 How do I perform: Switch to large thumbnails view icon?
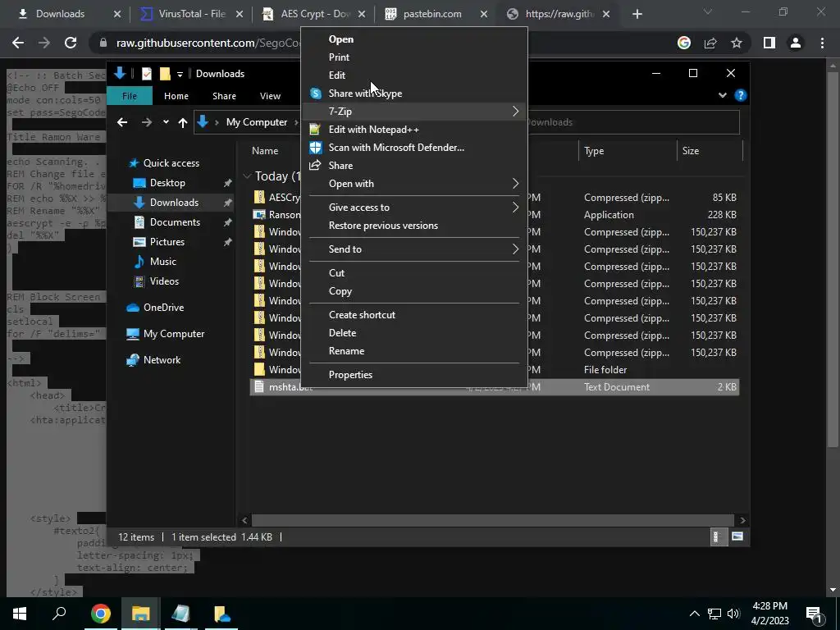(737, 536)
